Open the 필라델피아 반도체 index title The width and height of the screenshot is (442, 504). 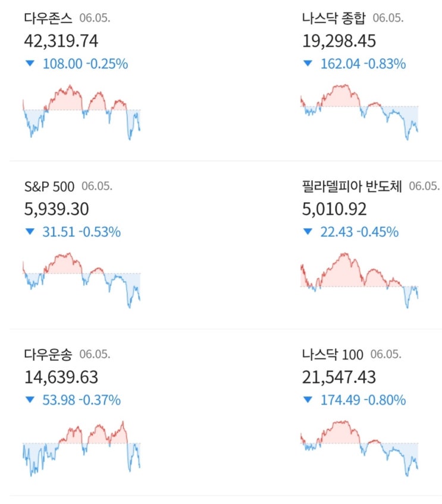tap(352, 187)
